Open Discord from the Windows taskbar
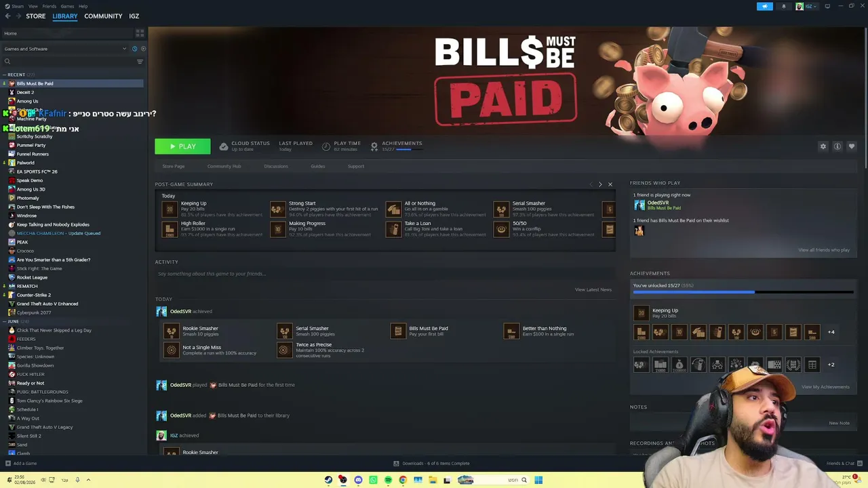868x488 pixels. pos(358,480)
